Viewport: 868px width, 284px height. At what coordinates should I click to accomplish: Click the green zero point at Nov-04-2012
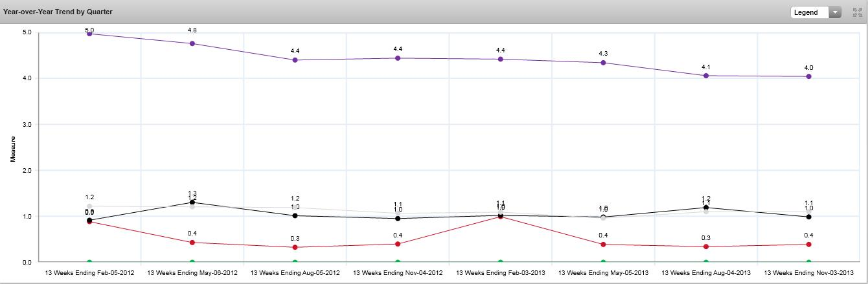(x=398, y=262)
